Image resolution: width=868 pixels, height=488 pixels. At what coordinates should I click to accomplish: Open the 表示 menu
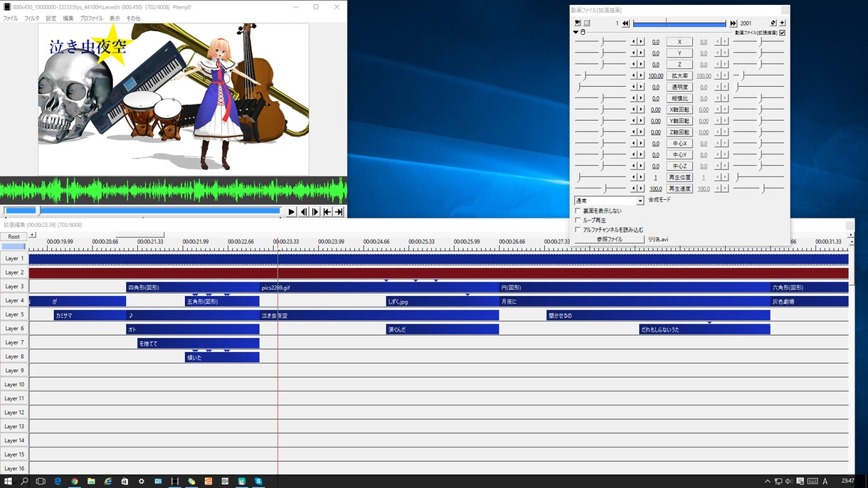(115, 18)
